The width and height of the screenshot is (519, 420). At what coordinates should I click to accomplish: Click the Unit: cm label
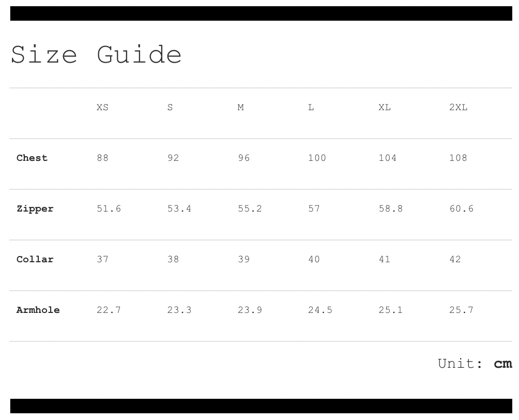coord(475,364)
